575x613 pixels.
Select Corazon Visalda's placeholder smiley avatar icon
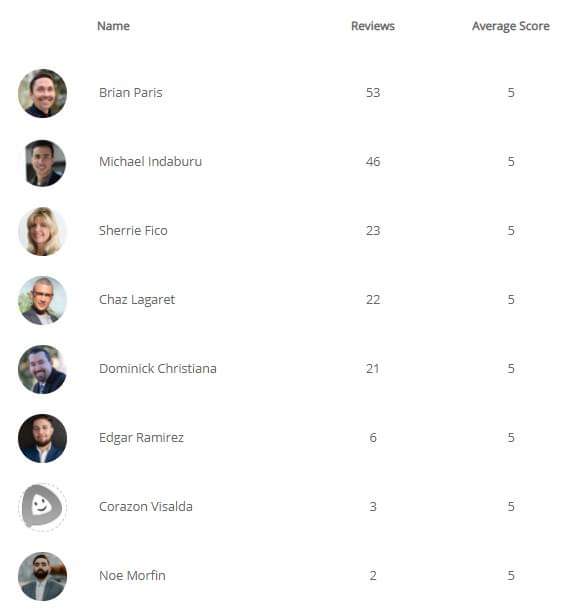[x=43, y=507]
